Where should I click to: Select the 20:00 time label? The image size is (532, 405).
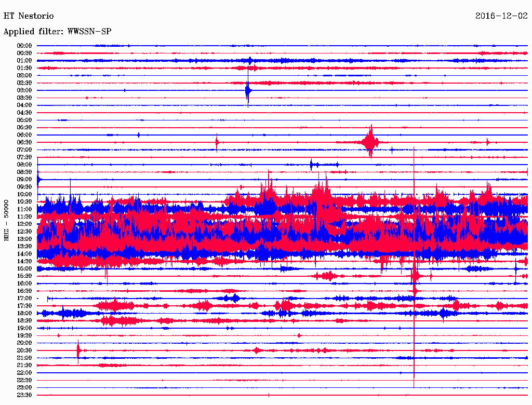[x=24, y=343]
